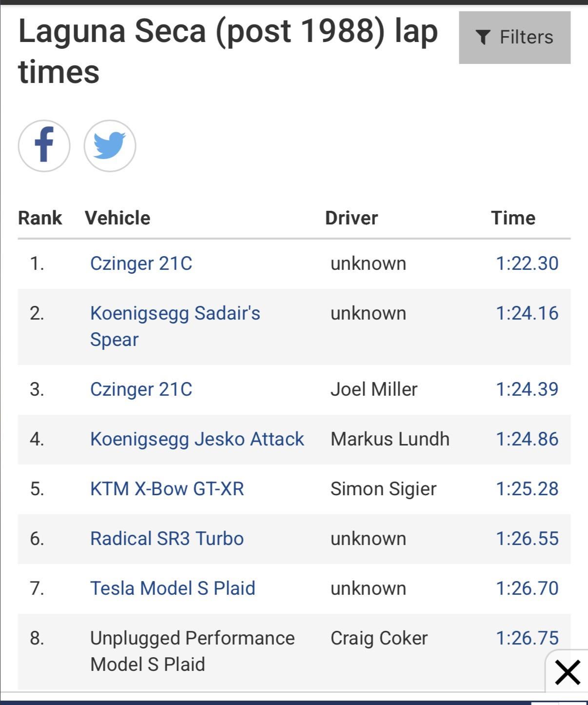Click the 1:22.30 lap time
This screenshot has width=588, height=705.
click(527, 263)
